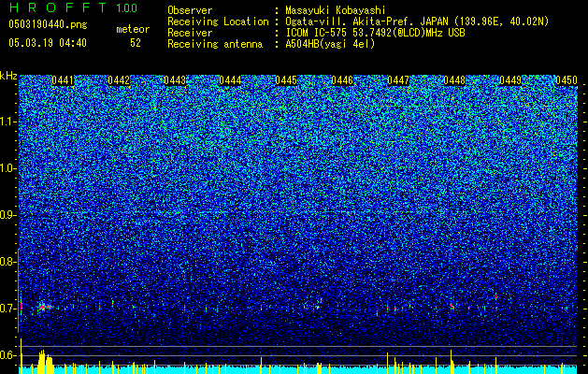Click the 0446 time marker
This screenshot has width=588, height=374.
tap(342, 80)
